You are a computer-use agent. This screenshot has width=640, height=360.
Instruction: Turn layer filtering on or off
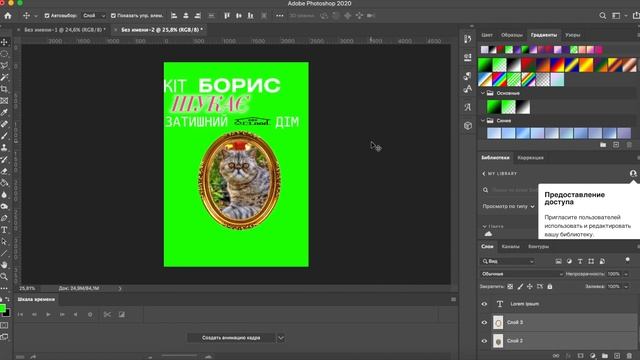pyautogui.click(x=627, y=260)
